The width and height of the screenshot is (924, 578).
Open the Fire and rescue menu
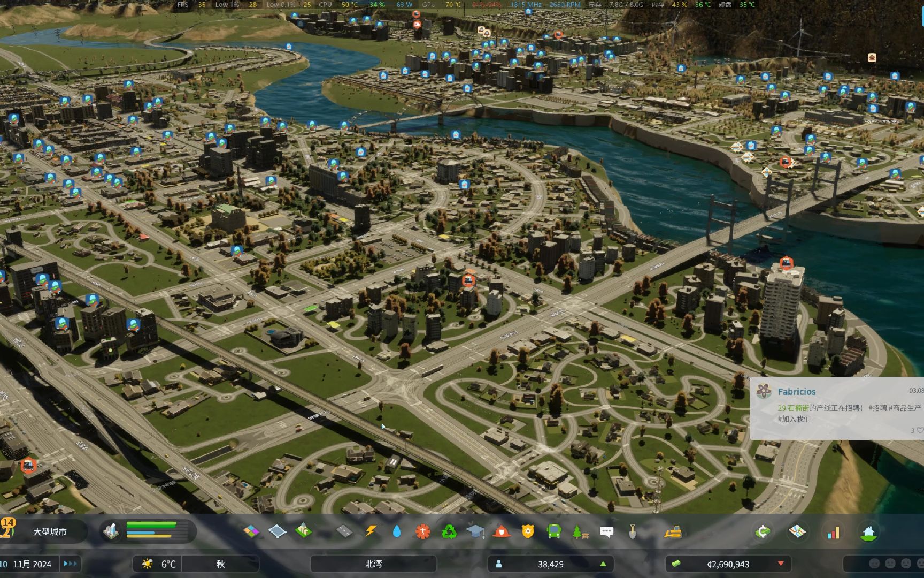(501, 531)
